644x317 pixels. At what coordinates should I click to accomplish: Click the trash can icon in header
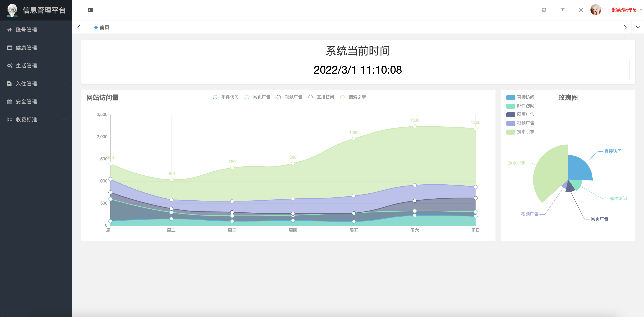562,10
